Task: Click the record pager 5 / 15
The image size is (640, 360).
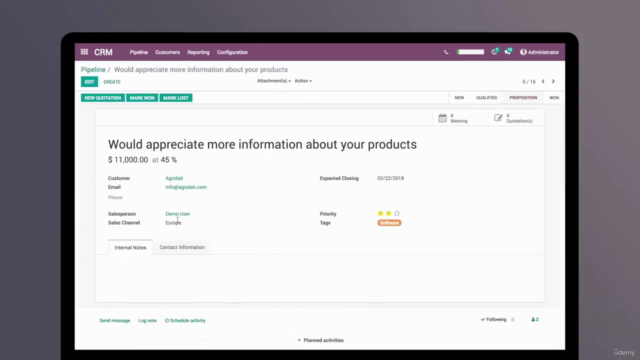Action: point(529,82)
